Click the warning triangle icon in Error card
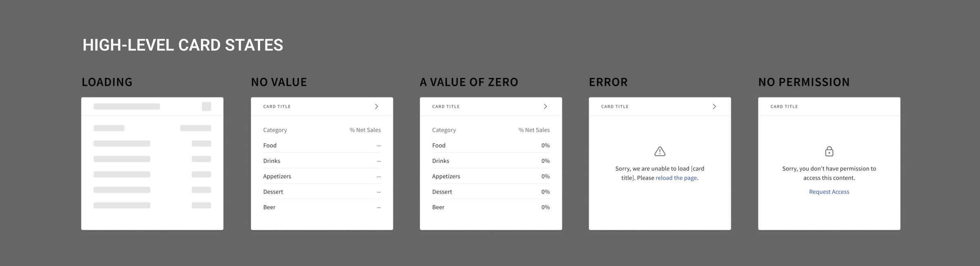The width and height of the screenshot is (980, 266). pos(659,152)
